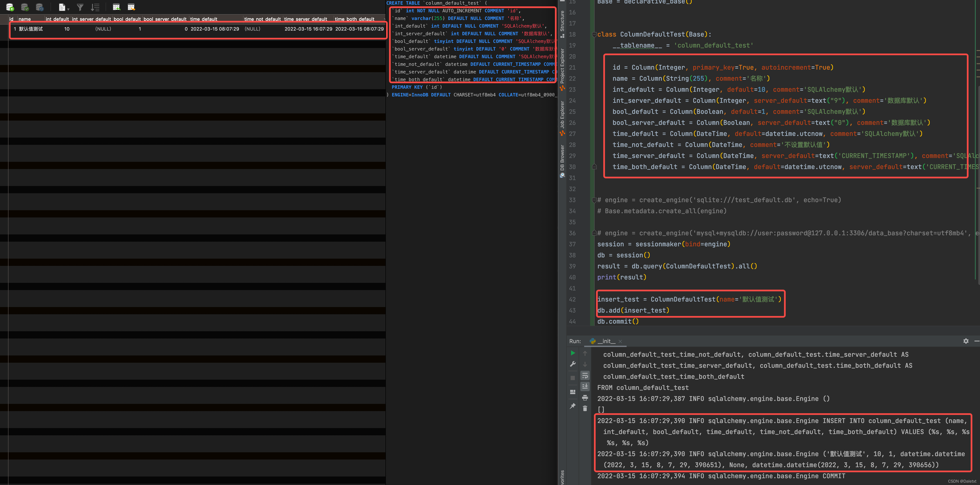
Task: Open the Project Explorer side tab
Action: click(562, 66)
